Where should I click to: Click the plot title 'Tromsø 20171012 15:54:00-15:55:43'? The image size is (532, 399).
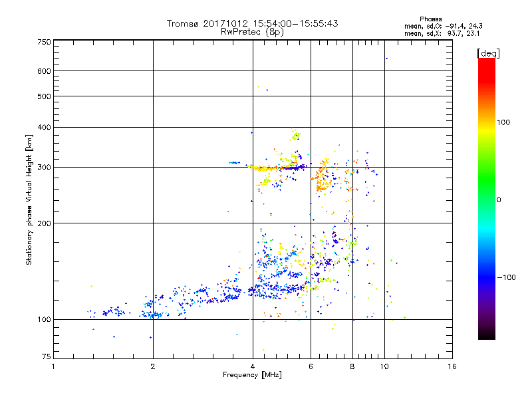click(x=252, y=23)
